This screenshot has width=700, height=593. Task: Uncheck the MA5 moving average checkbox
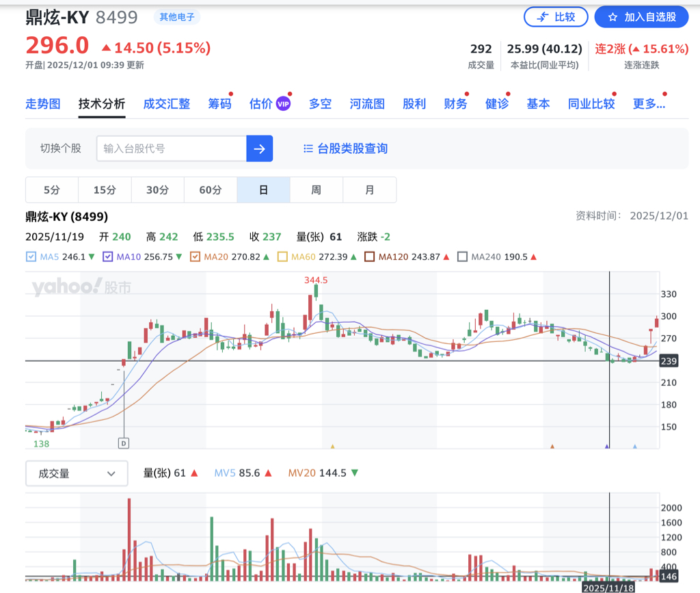pos(31,257)
